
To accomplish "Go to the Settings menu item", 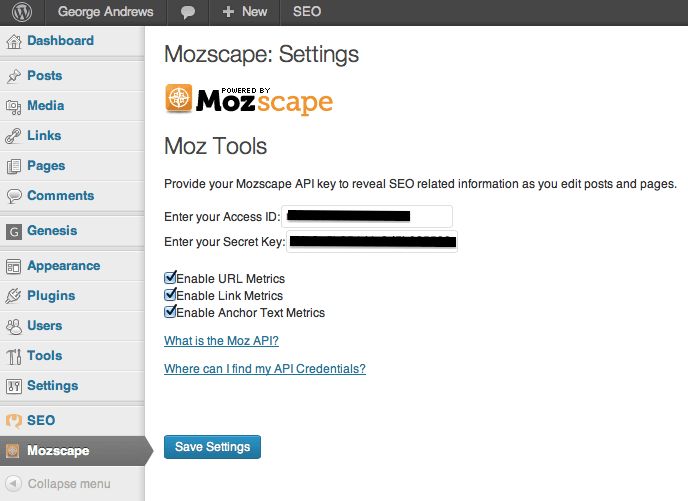I will click(x=52, y=386).
